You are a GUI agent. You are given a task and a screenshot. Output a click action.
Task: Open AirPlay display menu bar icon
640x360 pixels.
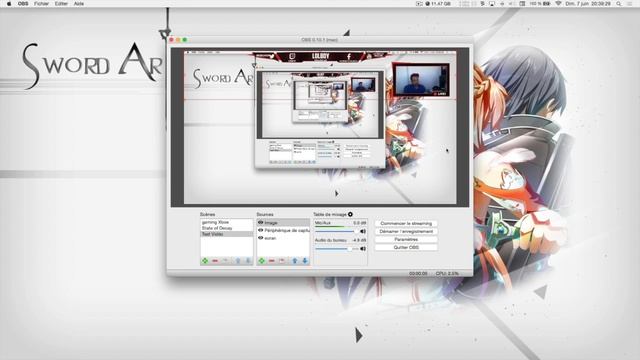(491, 3)
